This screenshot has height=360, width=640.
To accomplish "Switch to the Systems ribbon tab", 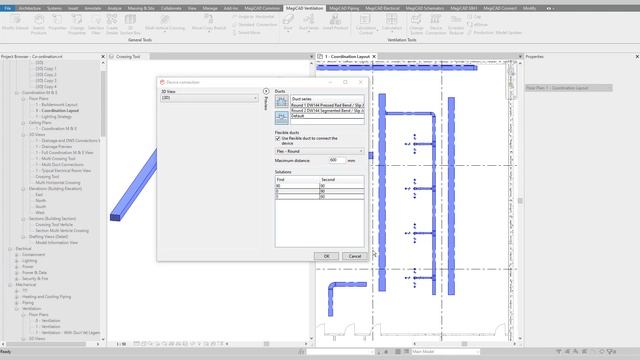I will point(54,8).
